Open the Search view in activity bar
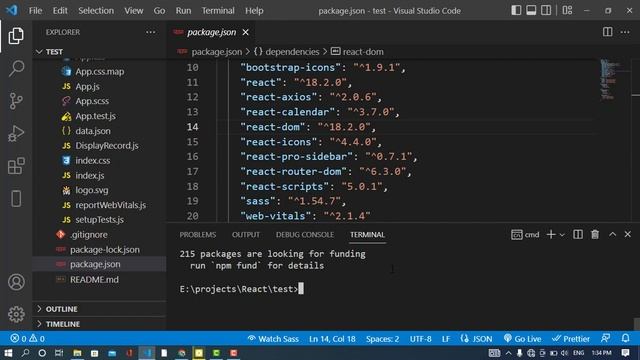 point(16,68)
